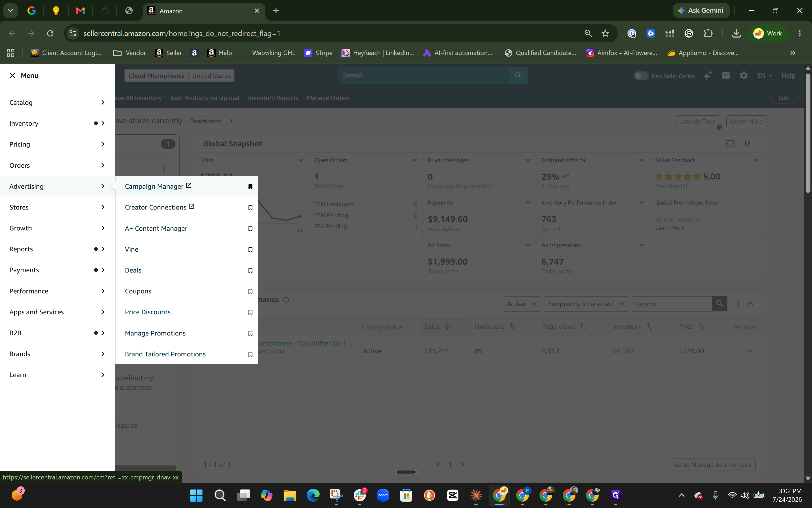Viewport: 812px width, 508px height.
Task: Toggle bookmark for Brand Tailored Promotions
Action: (250, 354)
